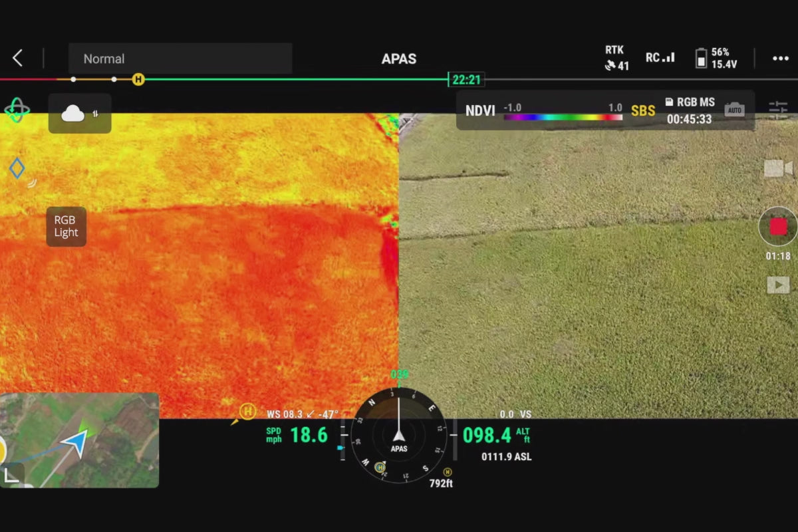This screenshot has height=532, width=798.
Task: Switch to video shooting mode
Action: click(x=777, y=169)
